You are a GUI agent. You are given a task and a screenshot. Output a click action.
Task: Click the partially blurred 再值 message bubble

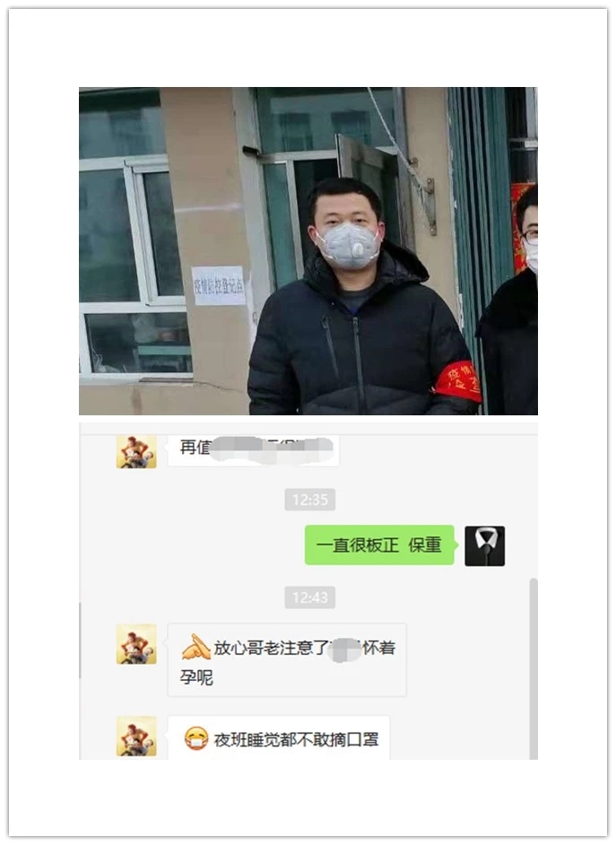(254, 450)
